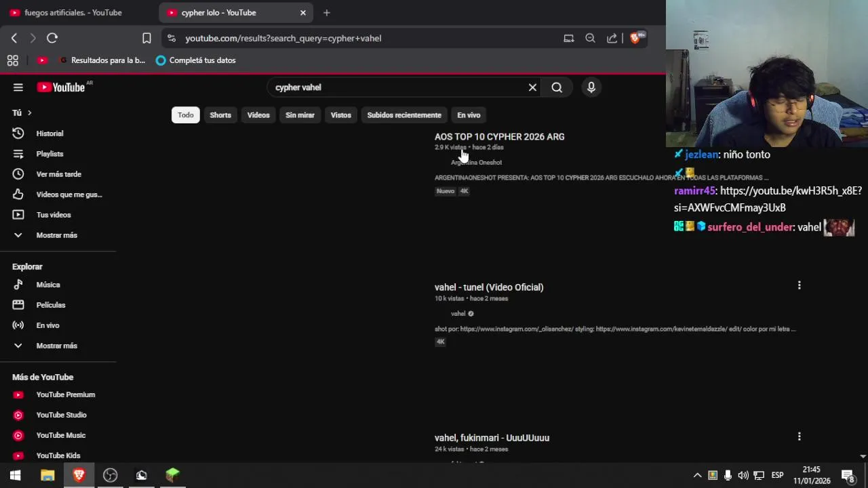Image resolution: width=868 pixels, height=488 pixels.
Task: Show hidden system tray icons
Action: (697, 475)
